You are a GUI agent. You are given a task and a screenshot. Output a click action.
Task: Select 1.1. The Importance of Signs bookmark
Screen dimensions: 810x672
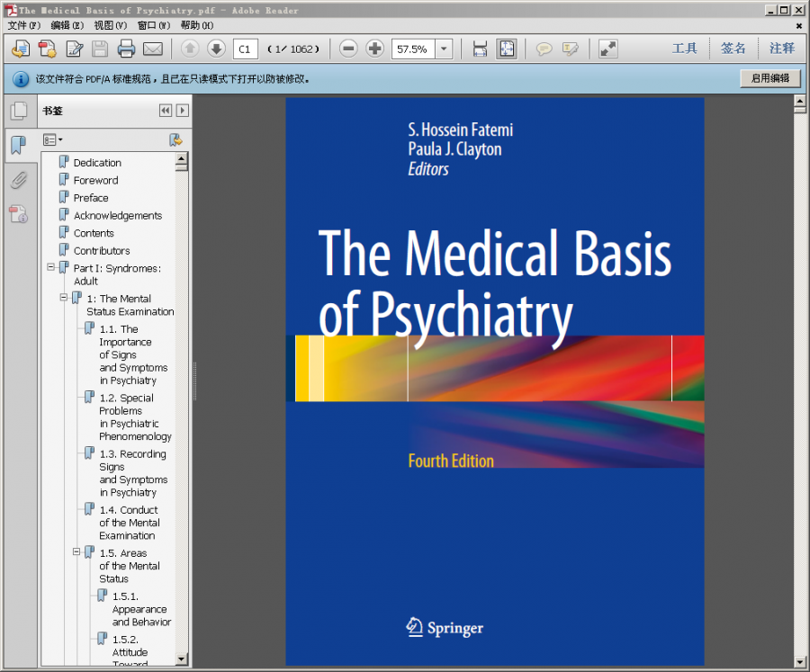(133, 354)
